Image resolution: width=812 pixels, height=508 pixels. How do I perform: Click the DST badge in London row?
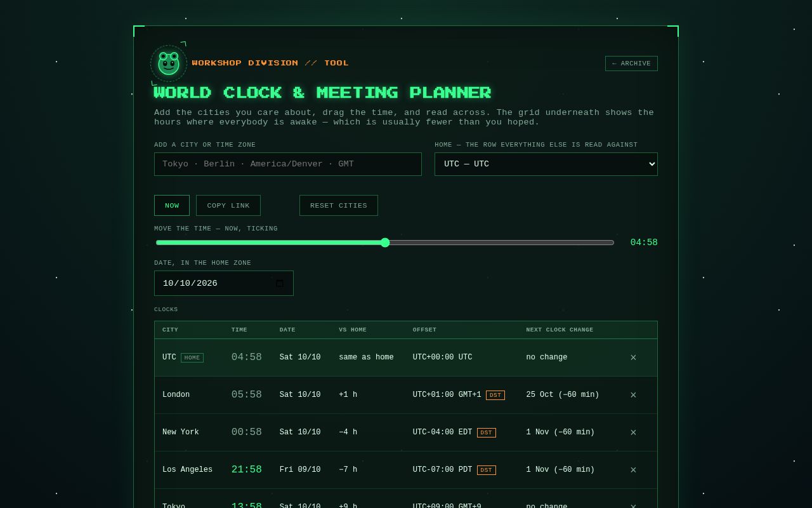tap(495, 395)
